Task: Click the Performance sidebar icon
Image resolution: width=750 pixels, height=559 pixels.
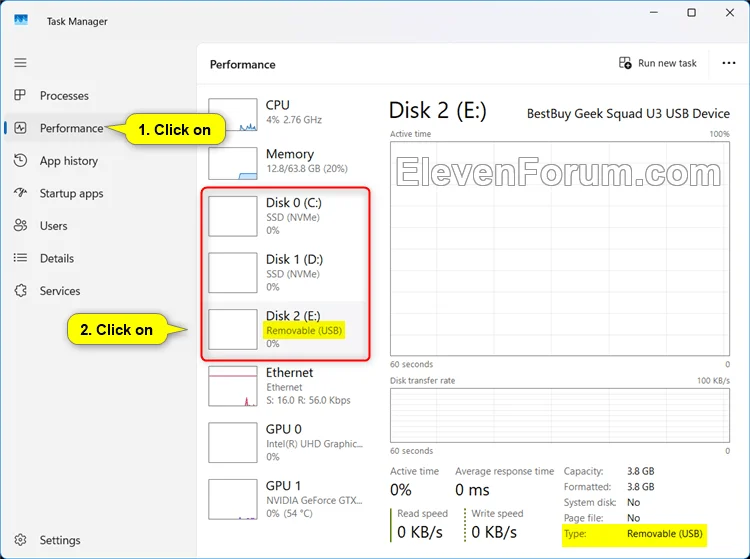Action: (20, 128)
